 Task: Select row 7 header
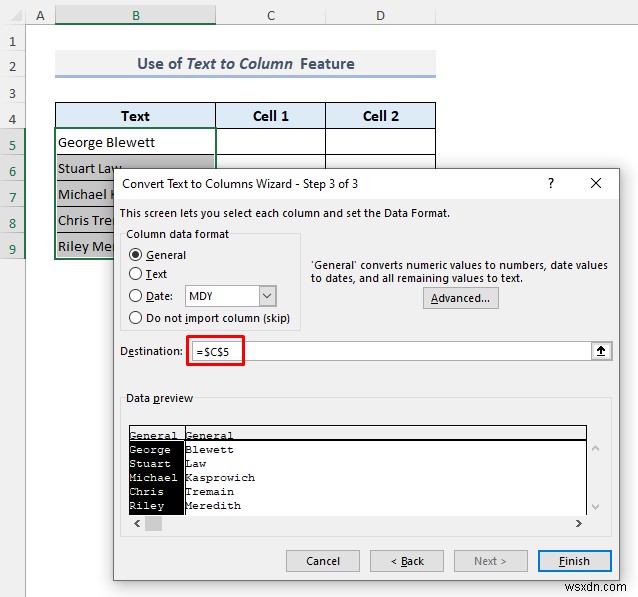click(x=13, y=197)
